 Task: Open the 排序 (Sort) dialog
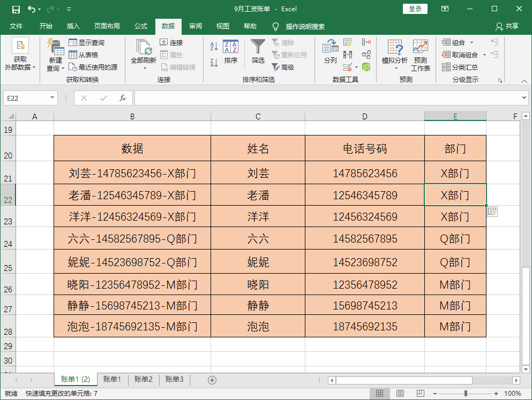coord(231,54)
